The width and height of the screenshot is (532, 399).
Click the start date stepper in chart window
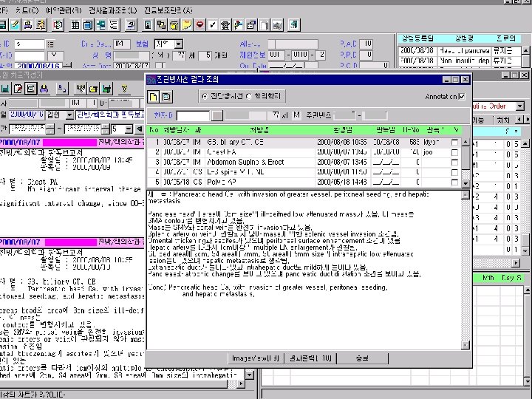[x=50, y=129]
